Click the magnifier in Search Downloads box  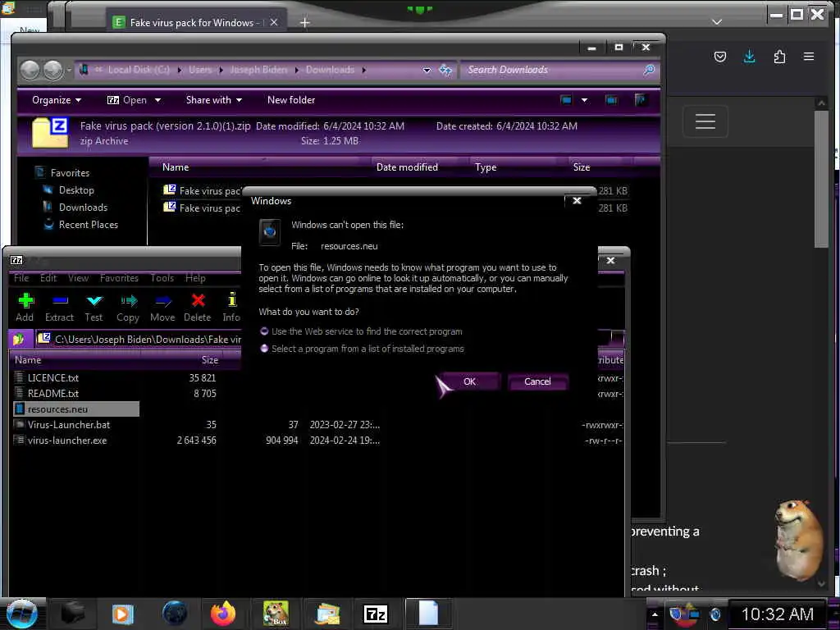[x=649, y=70]
